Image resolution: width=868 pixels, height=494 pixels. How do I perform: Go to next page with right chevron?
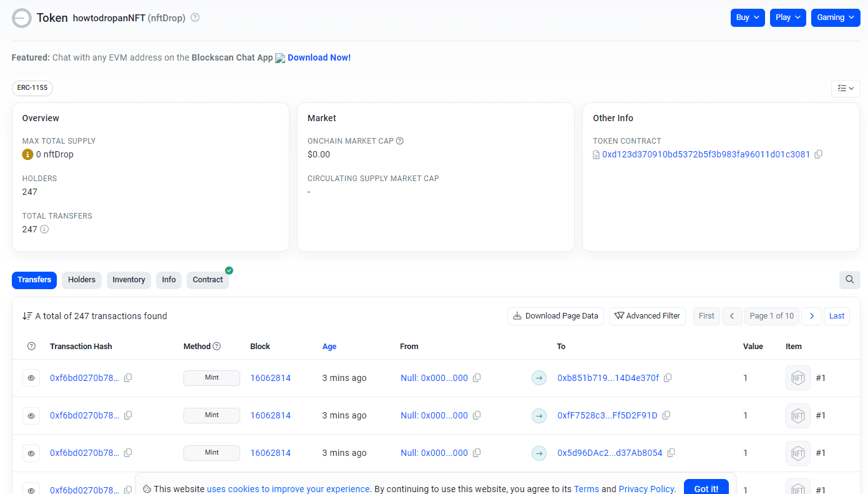pos(811,316)
